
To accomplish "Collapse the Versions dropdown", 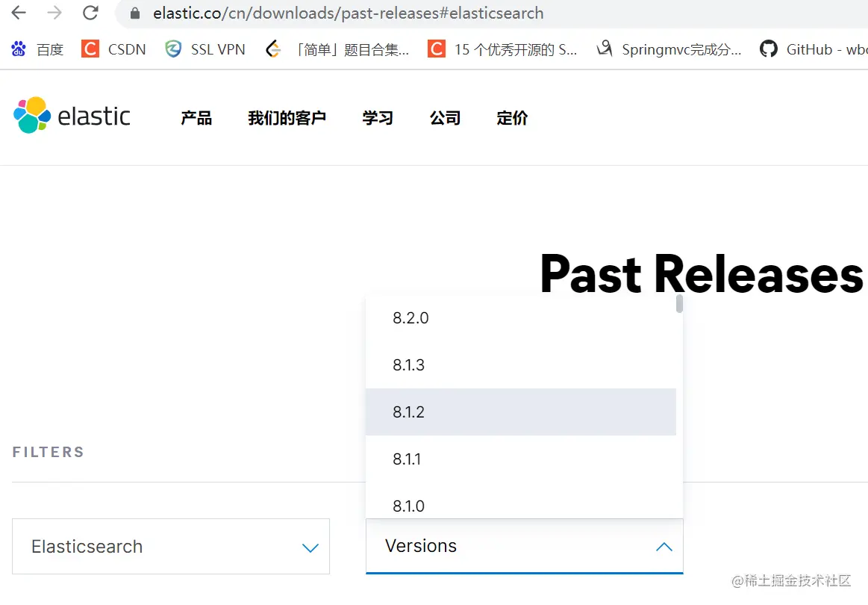I will coord(524,546).
